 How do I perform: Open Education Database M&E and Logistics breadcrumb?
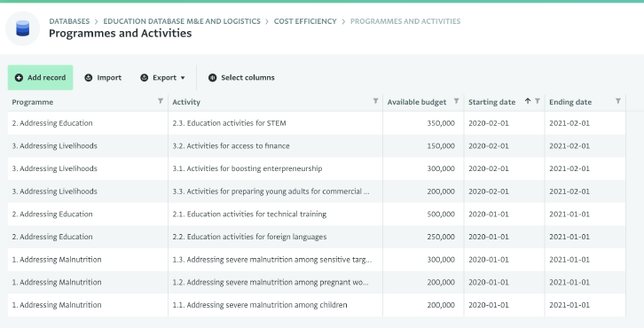182,21
